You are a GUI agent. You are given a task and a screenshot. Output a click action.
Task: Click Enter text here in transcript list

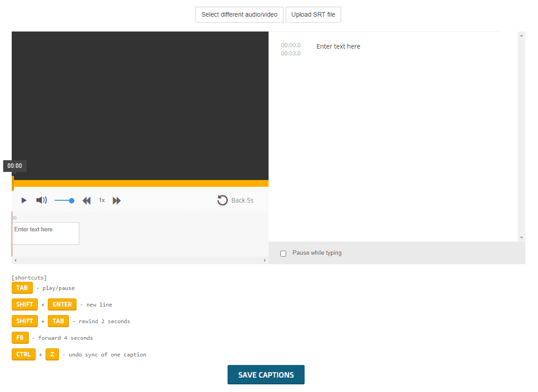coord(338,46)
